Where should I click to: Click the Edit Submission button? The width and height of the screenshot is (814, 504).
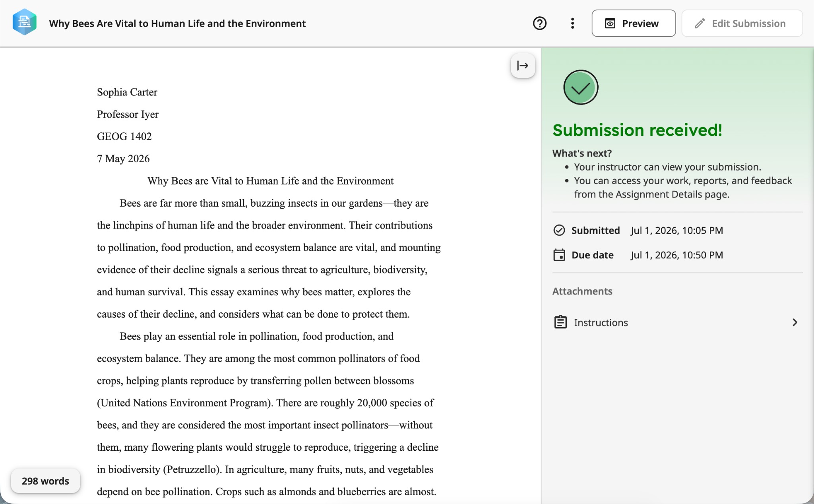tap(742, 23)
